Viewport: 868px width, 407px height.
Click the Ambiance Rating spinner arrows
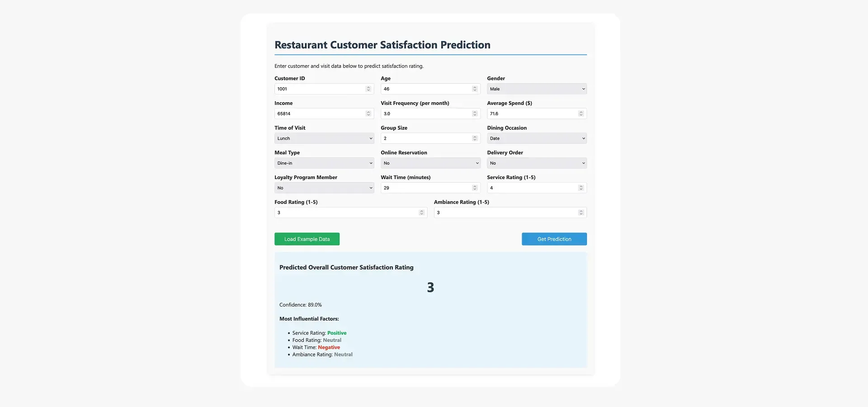581,213
